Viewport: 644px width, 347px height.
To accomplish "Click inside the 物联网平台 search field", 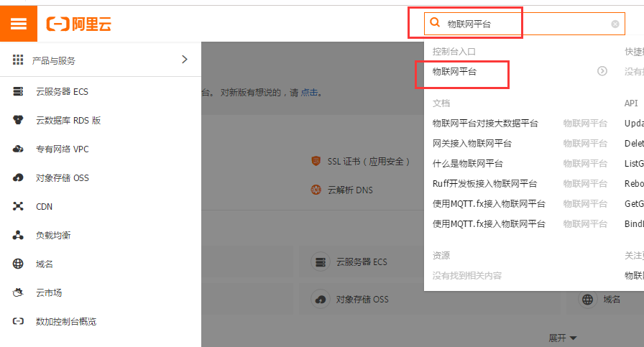I will tap(525, 24).
